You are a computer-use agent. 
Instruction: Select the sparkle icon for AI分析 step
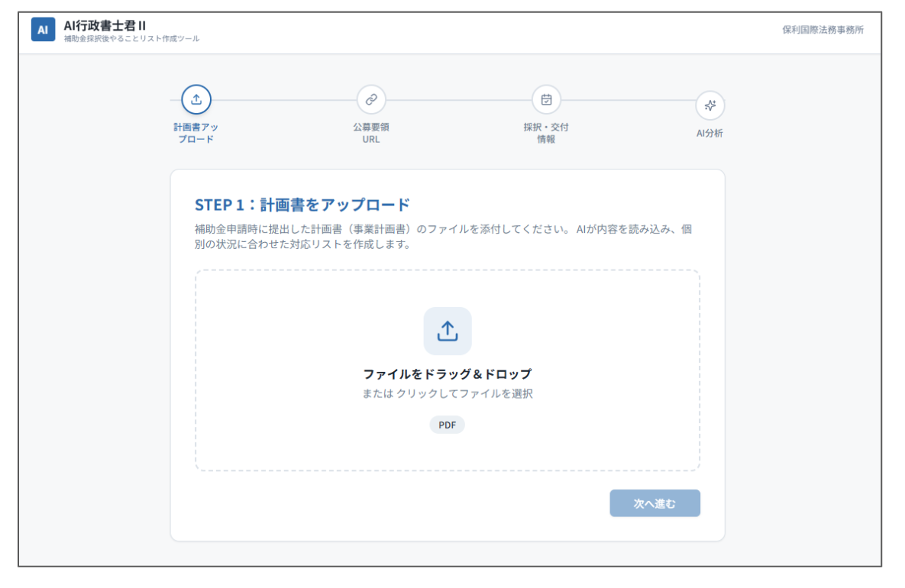[x=709, y=105]
